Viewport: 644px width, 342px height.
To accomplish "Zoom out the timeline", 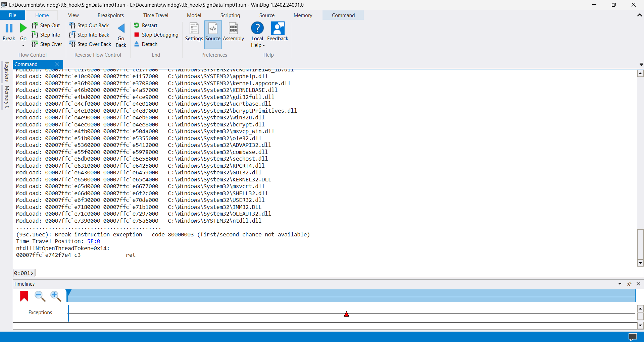I will click(x=40, y=296).
